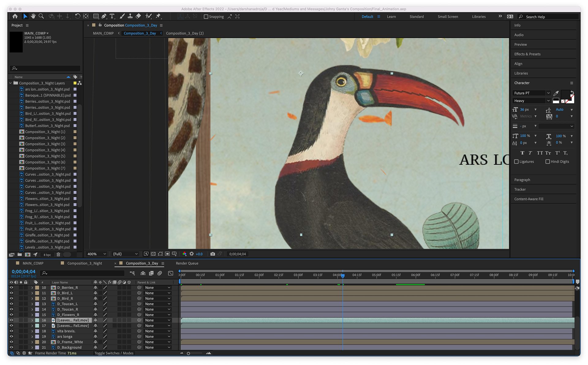
Task: Enable the Ligatures checkbox
Action: [516, 162]
